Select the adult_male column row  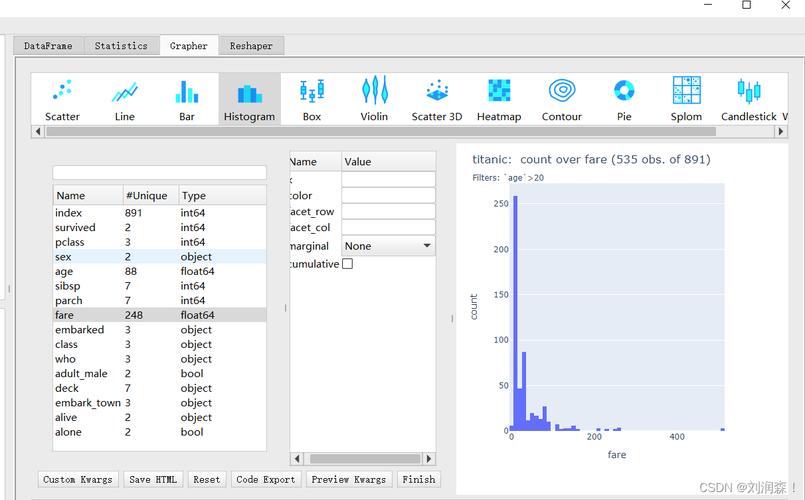[160, 374]
